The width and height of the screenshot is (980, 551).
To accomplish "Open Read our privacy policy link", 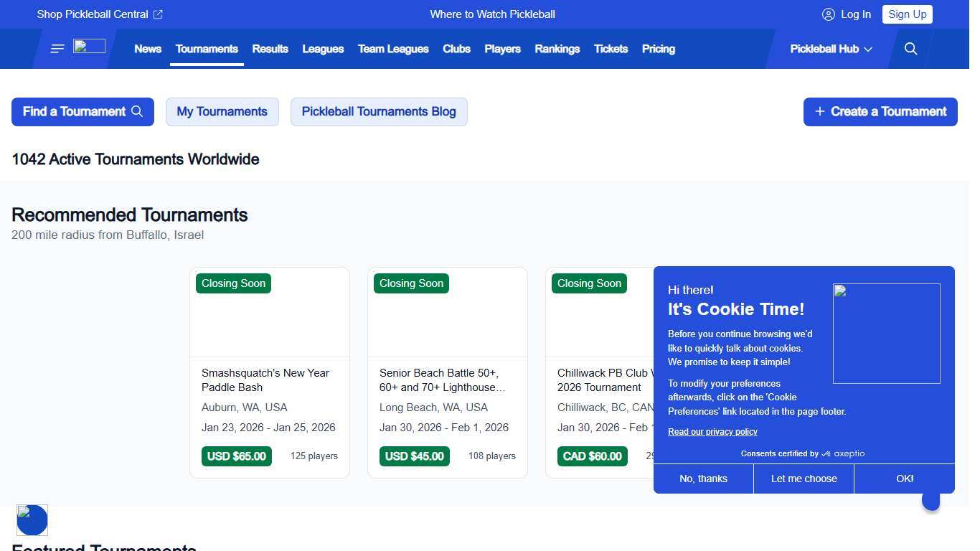I will tap(712, 431).
